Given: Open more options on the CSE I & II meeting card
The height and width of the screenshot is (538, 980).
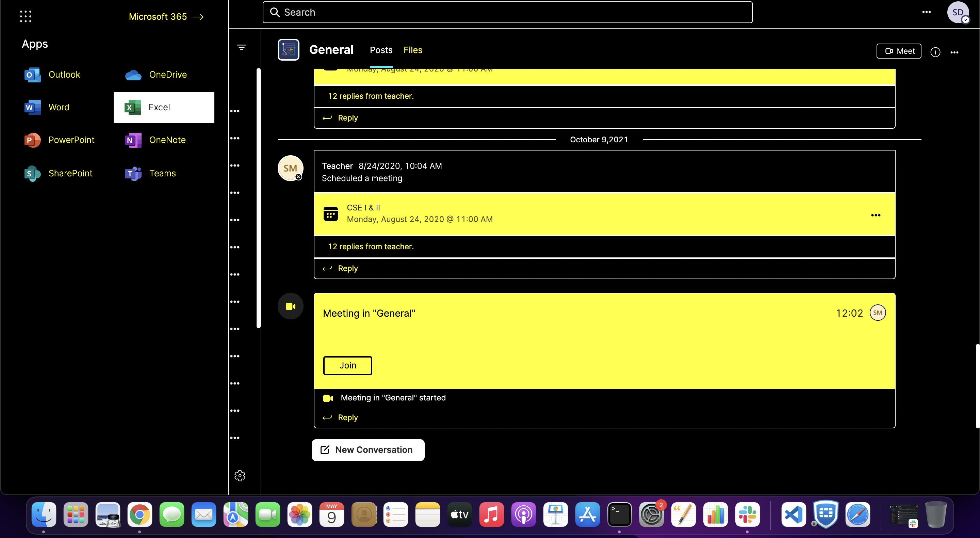Looking at the screenshot, I should [876, 215].
